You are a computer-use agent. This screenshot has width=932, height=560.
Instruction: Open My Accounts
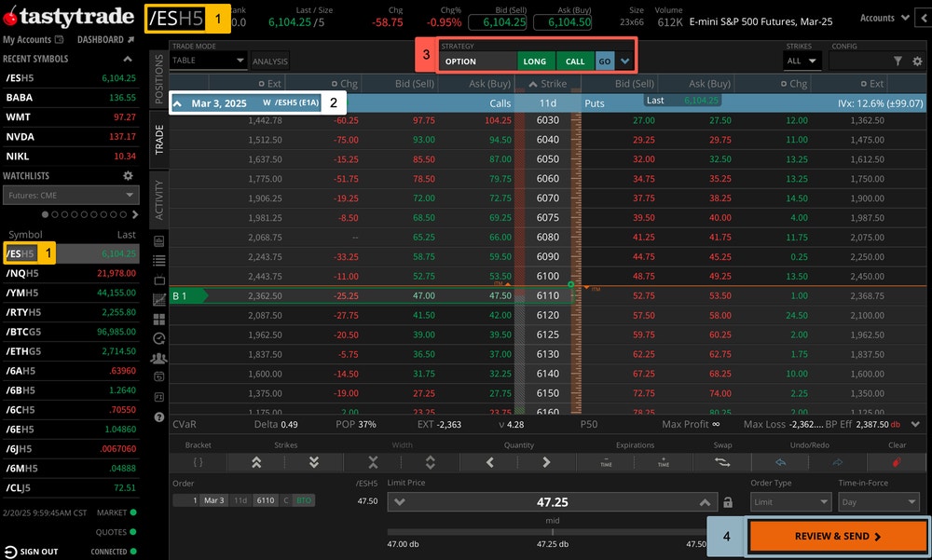tap(33, 39)
